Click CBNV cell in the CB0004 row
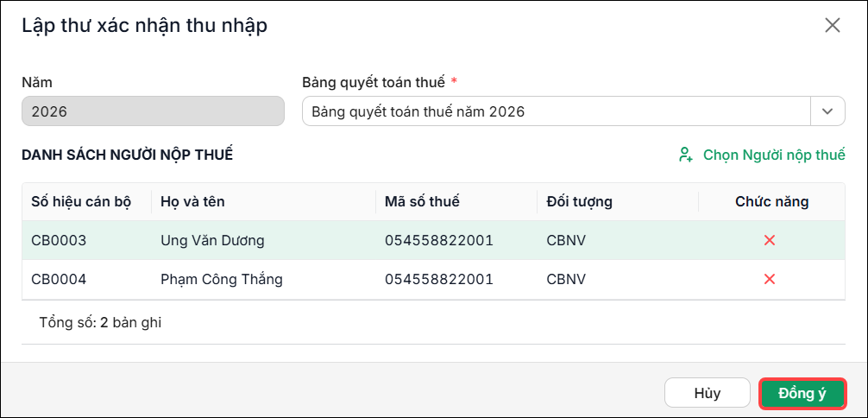This screenshot has height=418, width=868. (566, 280)
